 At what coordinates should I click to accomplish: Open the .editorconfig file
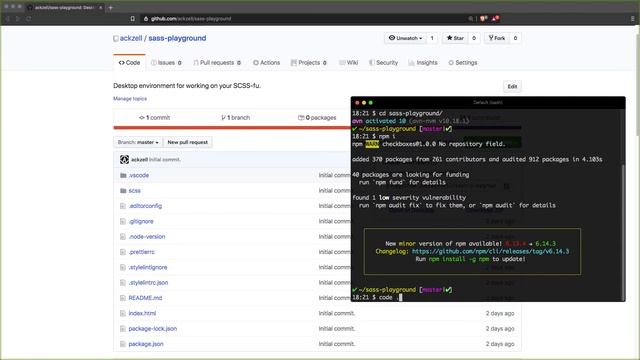tap(145, 206)
